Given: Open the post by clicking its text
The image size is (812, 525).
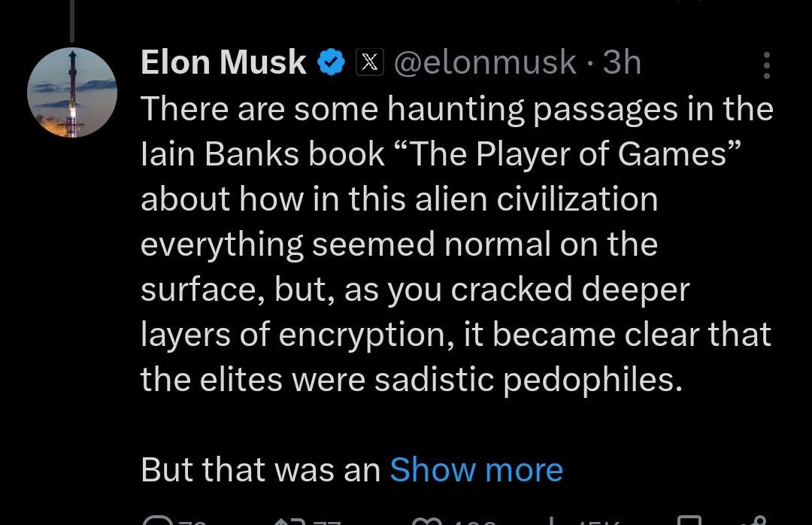Looking at the screenshot, I should (456, 244).
